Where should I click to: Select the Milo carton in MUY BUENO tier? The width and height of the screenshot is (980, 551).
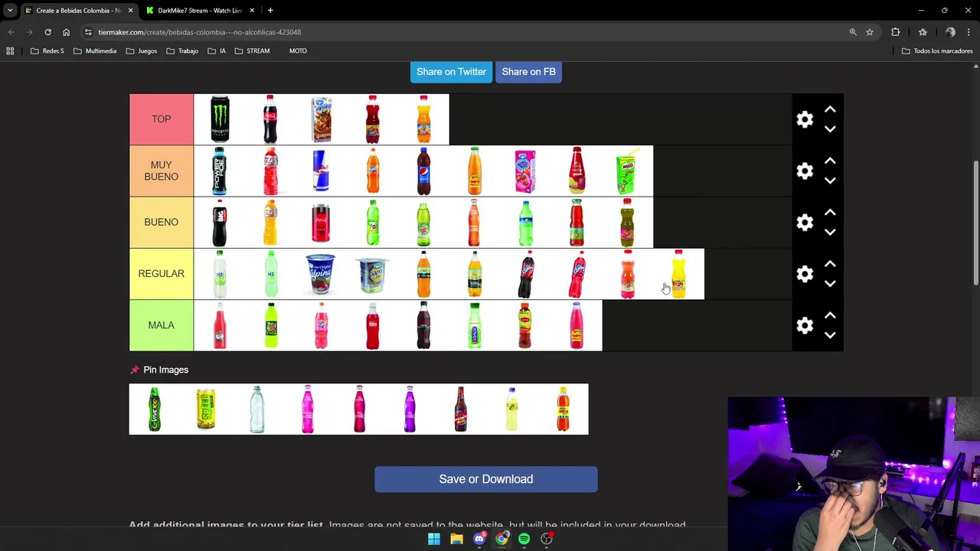click(627, 171)
